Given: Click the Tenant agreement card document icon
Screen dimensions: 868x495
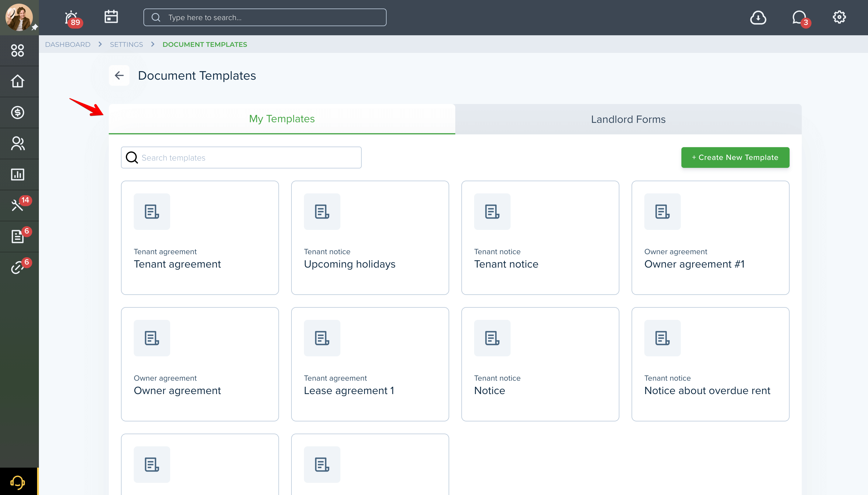Looking at the screenshot, I should pyautogui.click(x=152, y=211).
